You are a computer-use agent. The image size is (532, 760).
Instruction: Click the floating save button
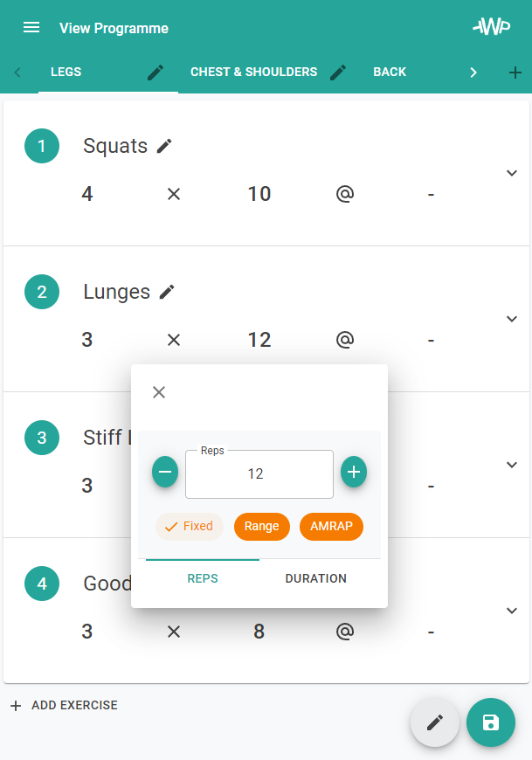tap(491, 722)
